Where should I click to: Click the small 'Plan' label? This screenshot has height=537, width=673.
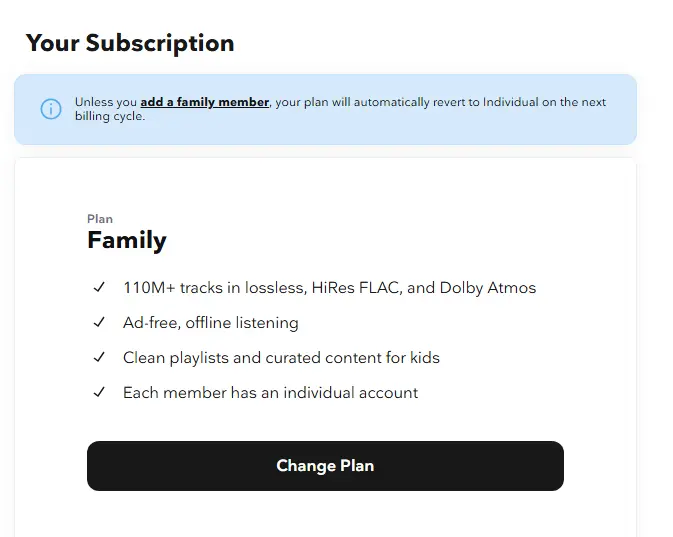tap(100, 219)
